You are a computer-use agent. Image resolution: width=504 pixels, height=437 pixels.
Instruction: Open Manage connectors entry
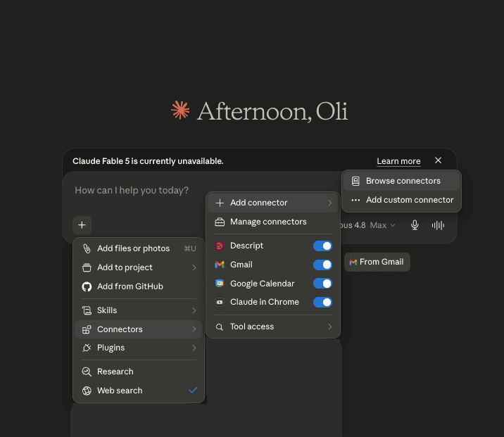(x=273, y=222)
